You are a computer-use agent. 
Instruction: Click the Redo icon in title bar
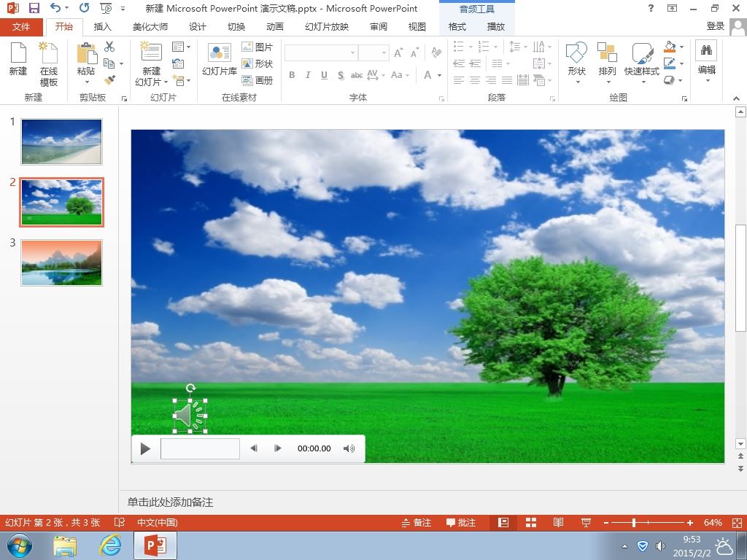85,7
